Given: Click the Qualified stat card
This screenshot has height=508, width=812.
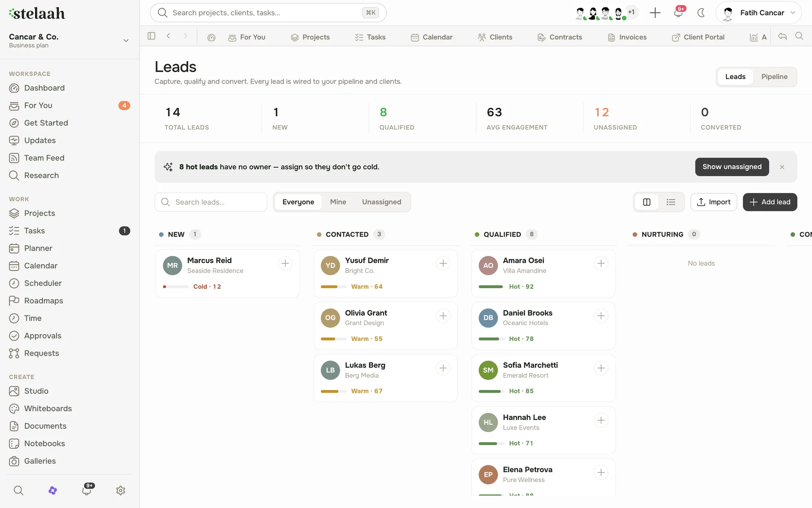Looking at the screenshot, I should [422, 118].
